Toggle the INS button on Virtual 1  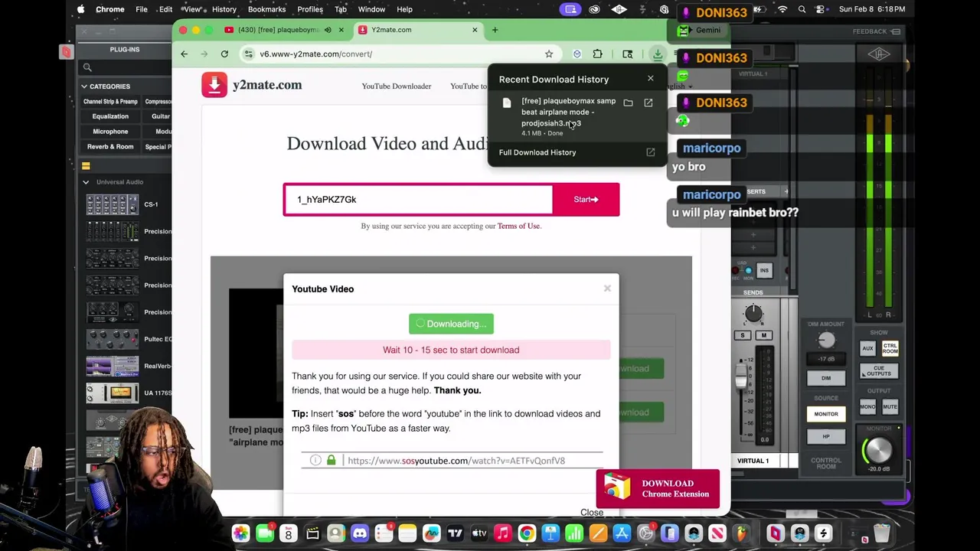[763, 271]
